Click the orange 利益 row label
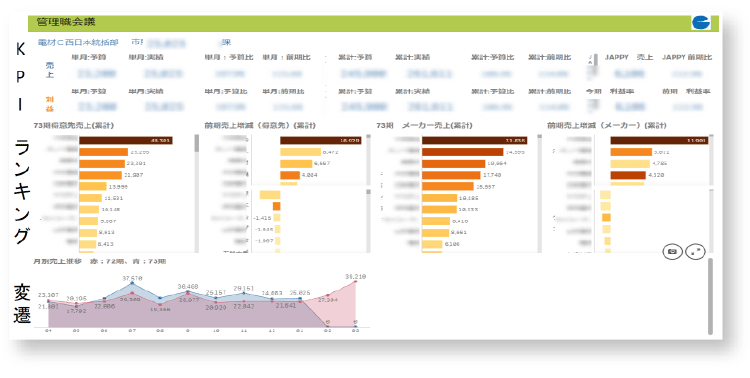 [x=50, y=104]
